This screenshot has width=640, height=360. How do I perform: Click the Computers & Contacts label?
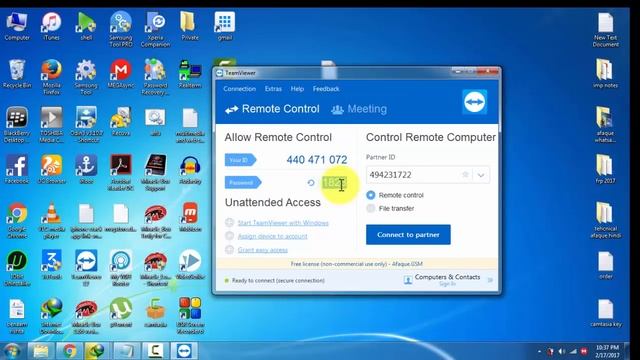pos(447,277)
